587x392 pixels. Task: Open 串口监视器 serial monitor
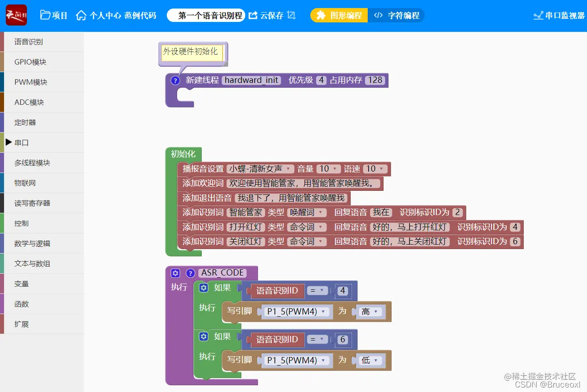pos(559,16)
